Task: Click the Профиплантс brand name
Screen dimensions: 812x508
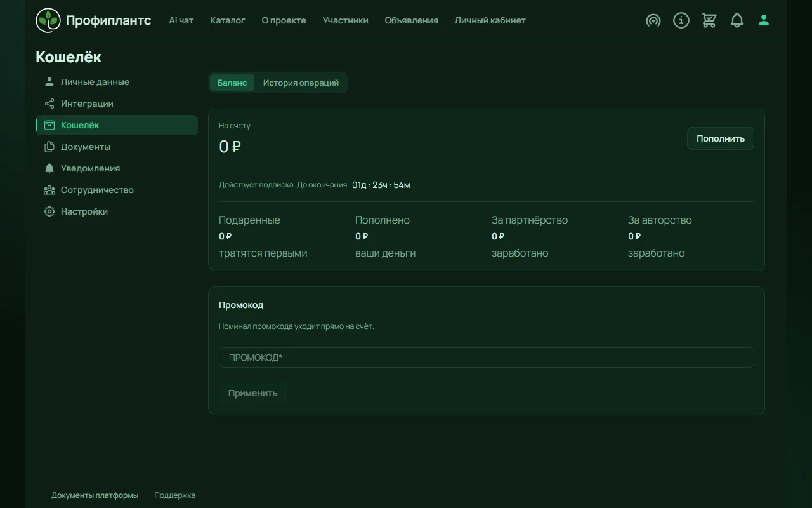Action: (108, 20)
